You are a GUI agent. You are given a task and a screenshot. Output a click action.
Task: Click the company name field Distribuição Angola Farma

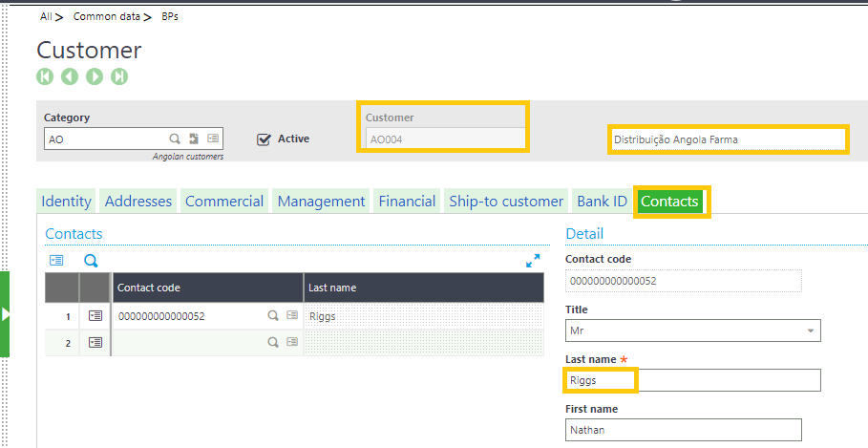pos(728,139)
